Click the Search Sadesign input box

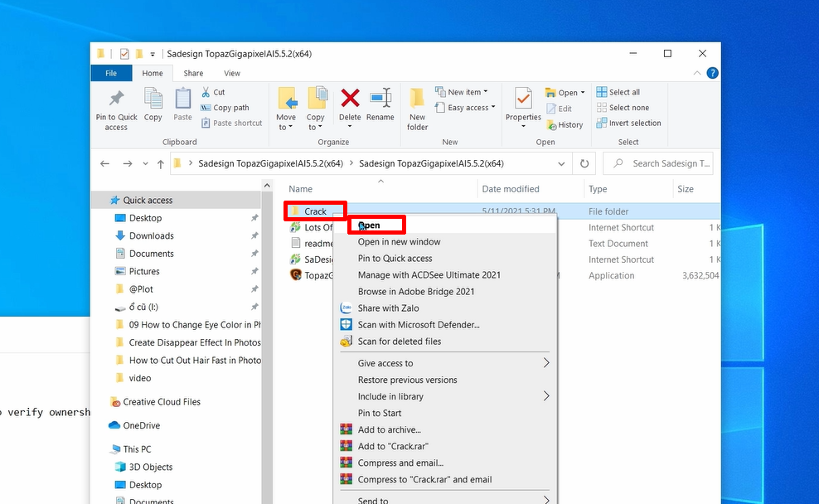click(x=658, y=163)
